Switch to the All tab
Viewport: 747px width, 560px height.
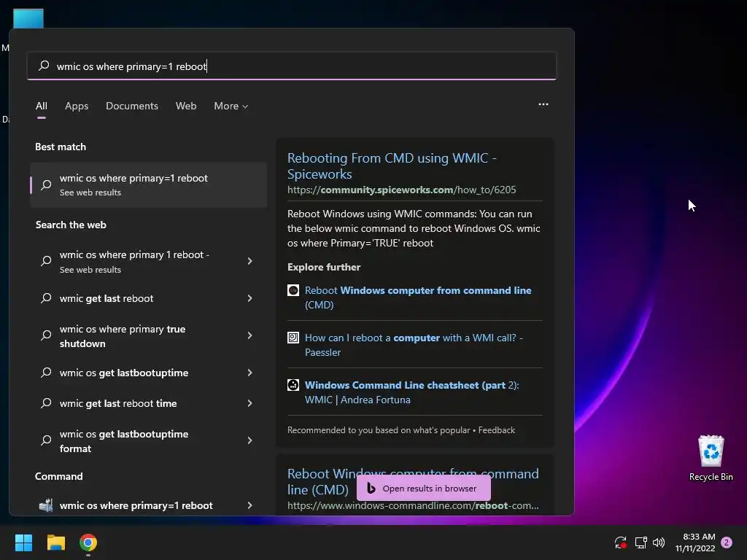(42, 106)
